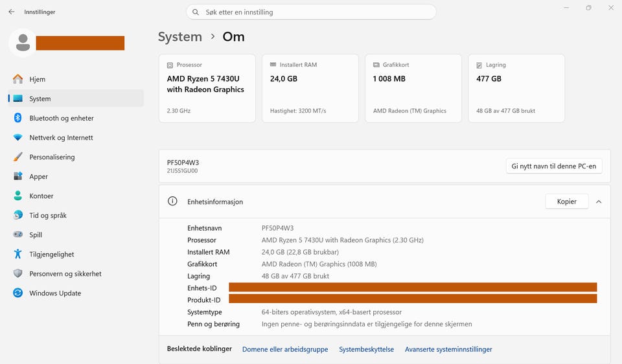Image resolution: width=622 pixels, height=364 pixels.
Task: Select Nettverk og Internett
Action: [76, 137]
